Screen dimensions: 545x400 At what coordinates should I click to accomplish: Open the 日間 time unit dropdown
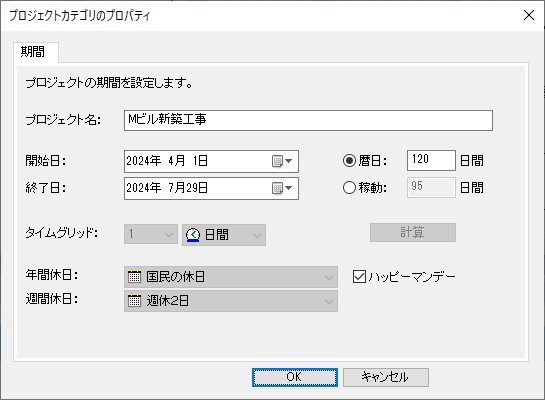(x=224, y=235)
